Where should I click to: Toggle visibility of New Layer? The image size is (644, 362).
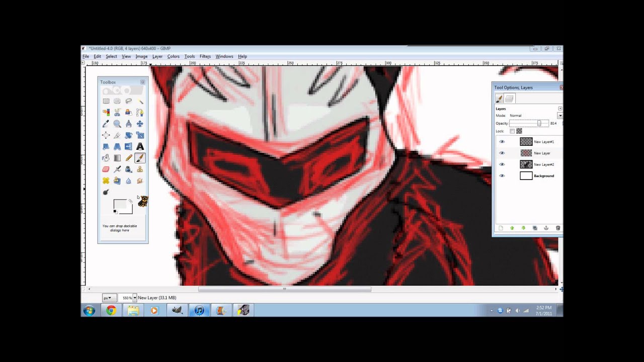[502, 153]
